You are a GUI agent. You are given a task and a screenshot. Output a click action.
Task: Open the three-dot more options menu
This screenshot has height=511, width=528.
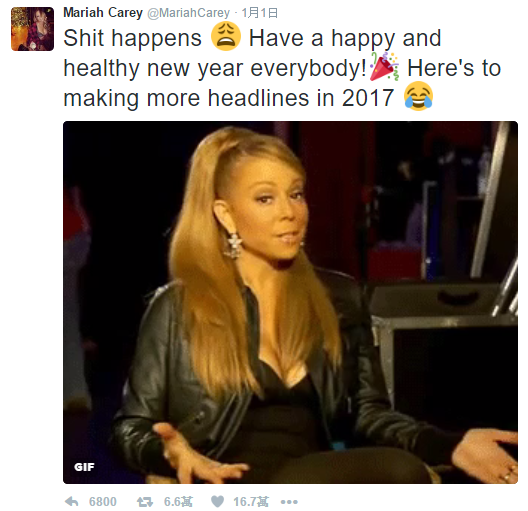coord(289,502)
